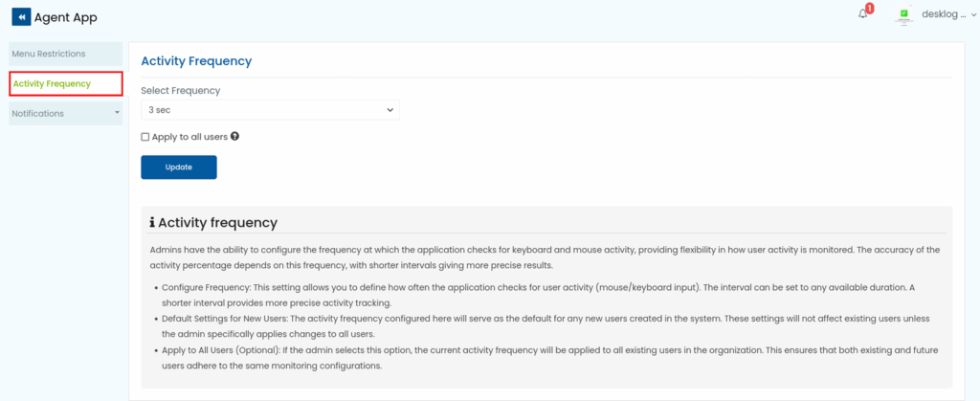Open the bell notifications icon
The height and width of the screenshot is (401, 980).
click(862, 14)
